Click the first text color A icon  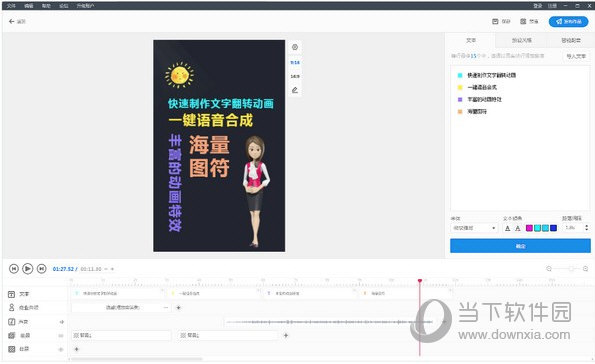point(507,228)
